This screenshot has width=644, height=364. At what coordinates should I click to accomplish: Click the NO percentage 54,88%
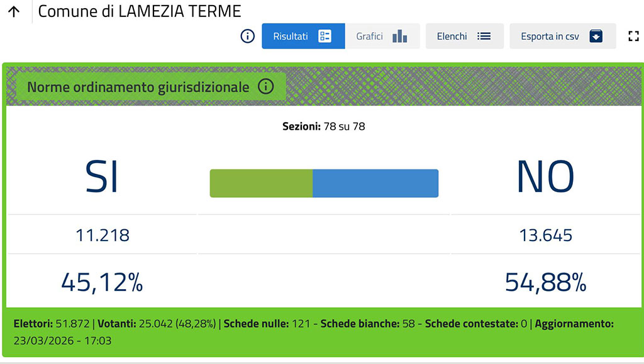pyautogui.click(x=545, y=283)
